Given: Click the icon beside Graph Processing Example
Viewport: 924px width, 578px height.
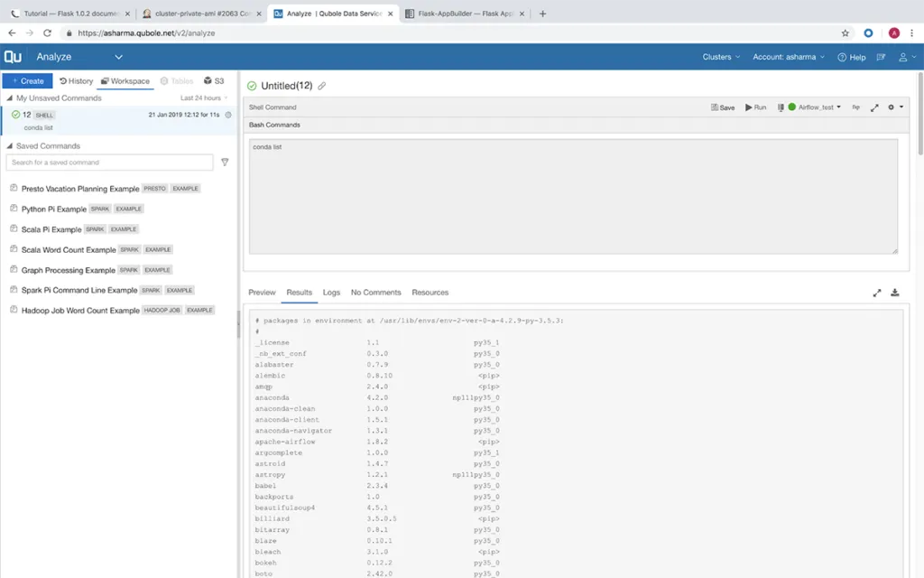Looking at the screenshot, I should point(14,269).
